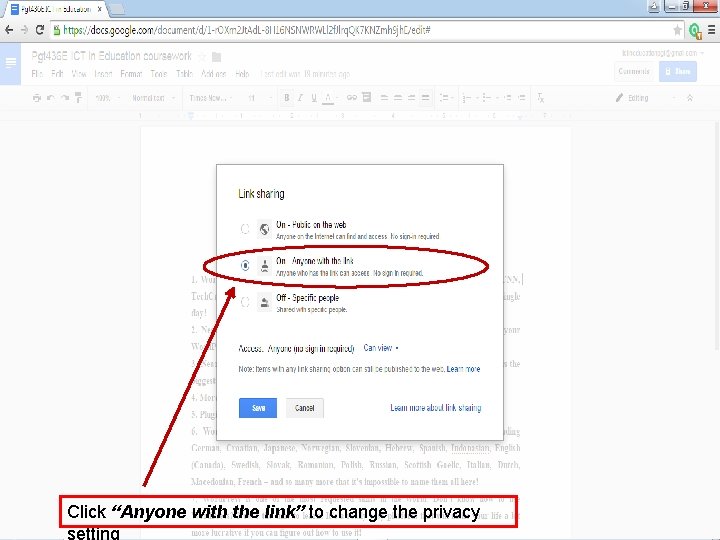
Task: Click the Insert link icon
Action: (x=352, y=97)
